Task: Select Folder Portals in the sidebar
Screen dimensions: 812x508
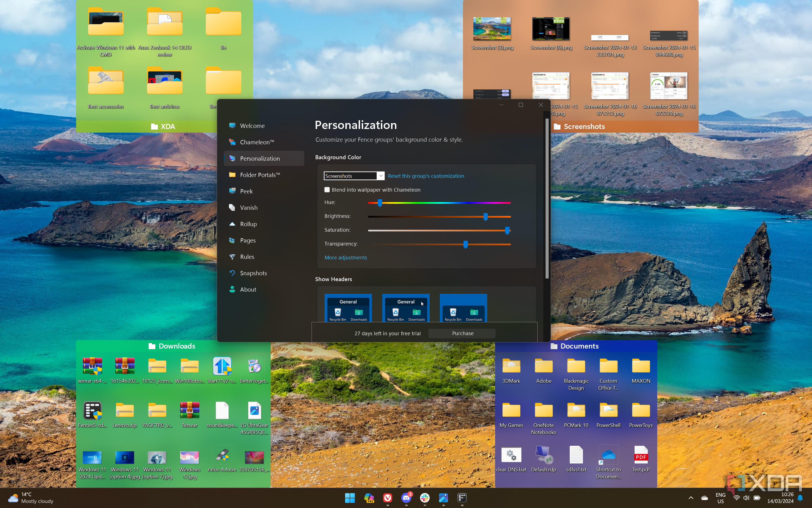Action: 264,175
